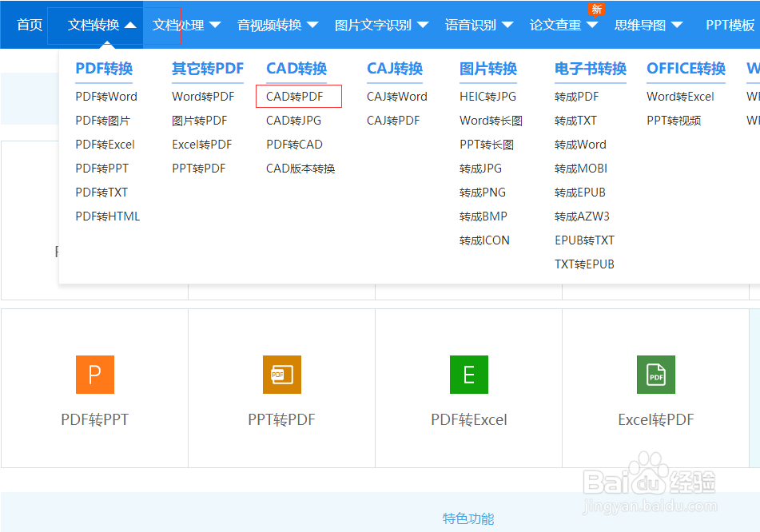The image size is (760, 532).
Task: Click the PPT转PDF file icon
Action: point(281,374)
